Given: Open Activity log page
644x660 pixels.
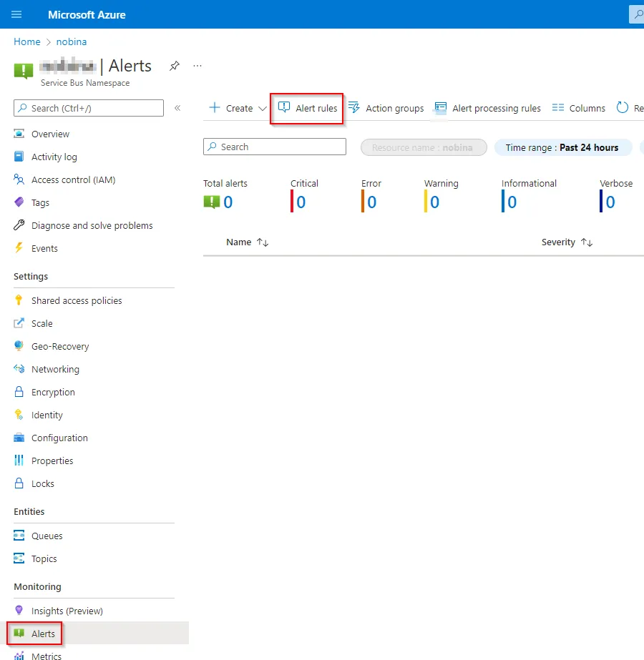Looking at the screenshot, I should pyautogui.click(x=54, y=157).
